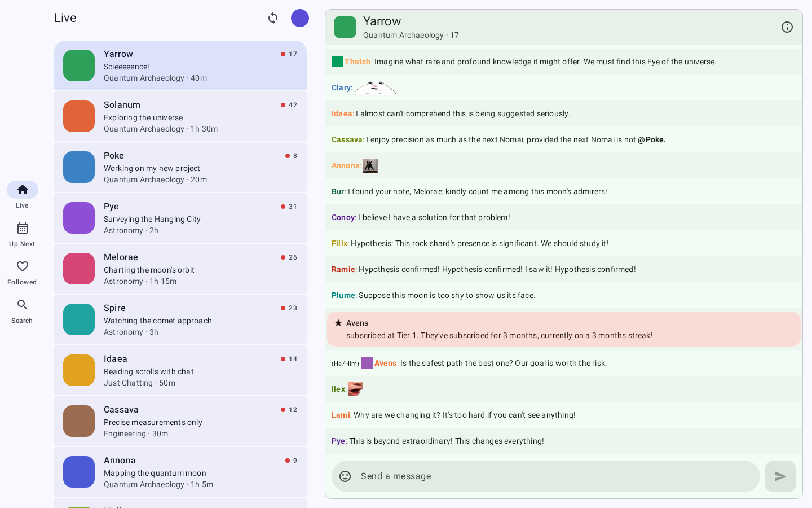Click the purple badge beside Avens

click(x=367, y=363)
